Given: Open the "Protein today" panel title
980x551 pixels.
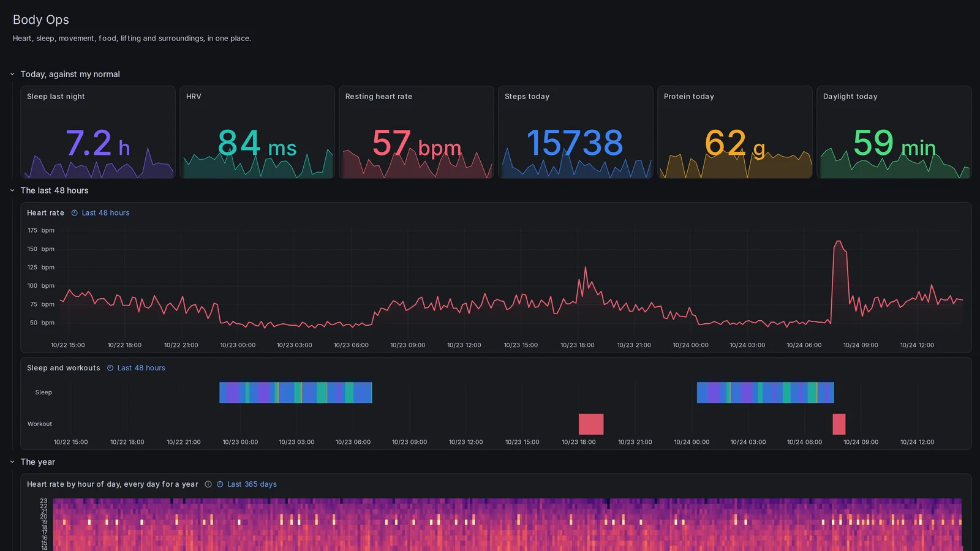Looking at the screenshot, I should pos(688,97).
